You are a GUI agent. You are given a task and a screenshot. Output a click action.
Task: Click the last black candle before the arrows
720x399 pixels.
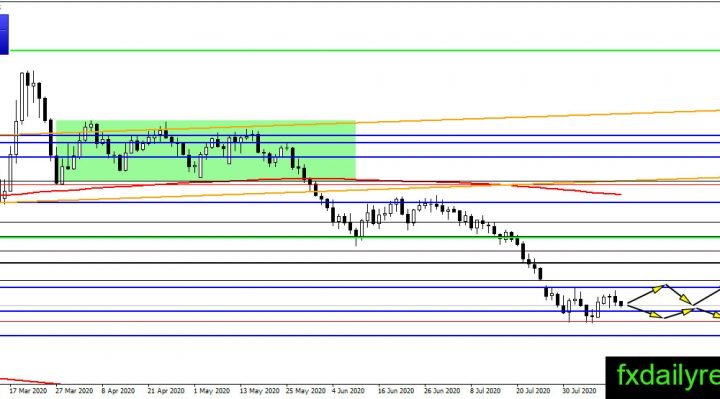(621, 303)
